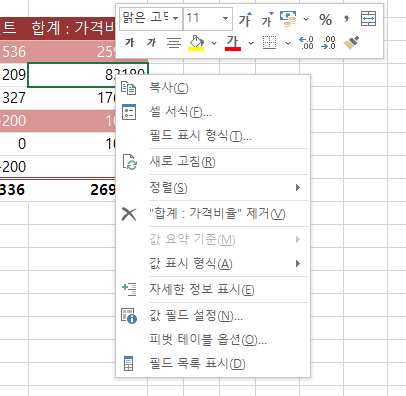Open the font size dropdown arrow
The height and width of the screenshot is (396, 406).
226,18
